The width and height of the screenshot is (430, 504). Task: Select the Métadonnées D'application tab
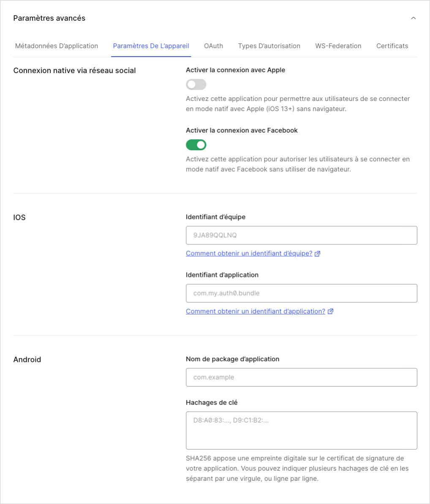tap(56, 46)
